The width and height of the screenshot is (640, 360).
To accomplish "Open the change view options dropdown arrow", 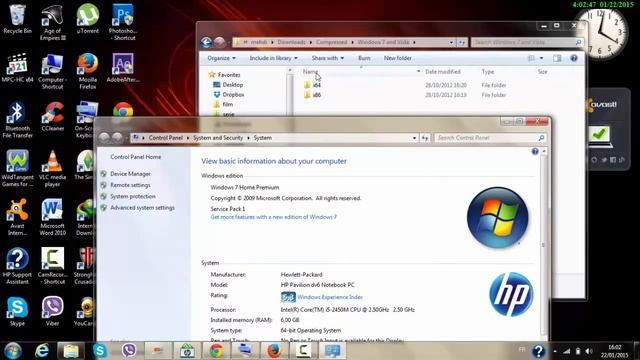I will pos(542,58).
